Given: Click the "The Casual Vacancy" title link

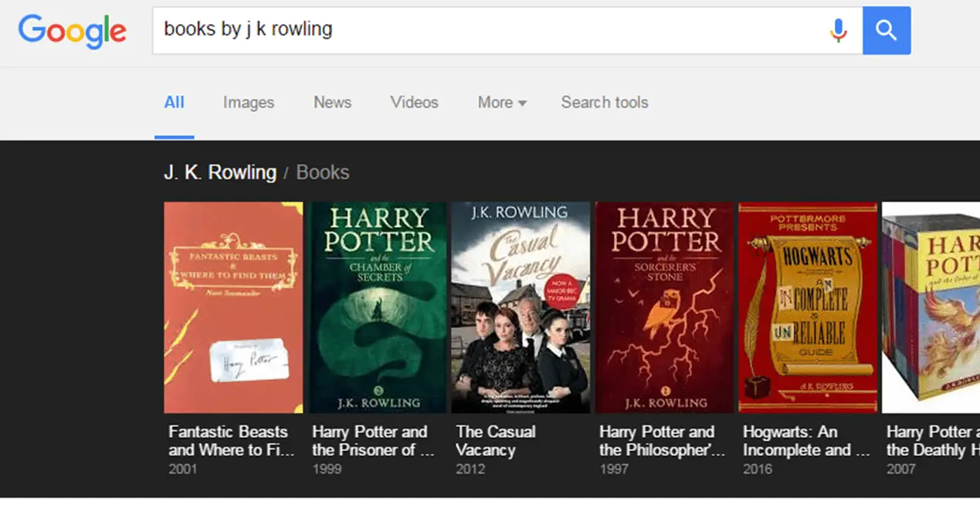Looking at the screenshot, I should coord(495,441).
